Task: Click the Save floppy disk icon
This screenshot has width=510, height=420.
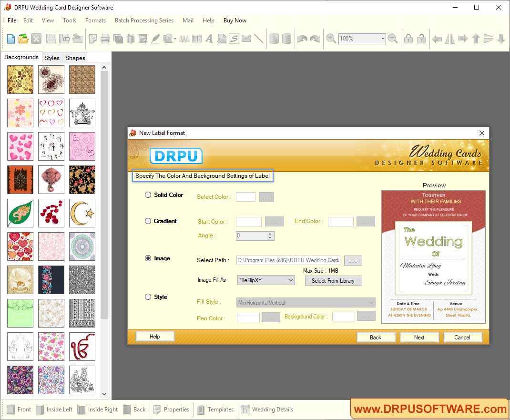Action: tap(51, 39)
